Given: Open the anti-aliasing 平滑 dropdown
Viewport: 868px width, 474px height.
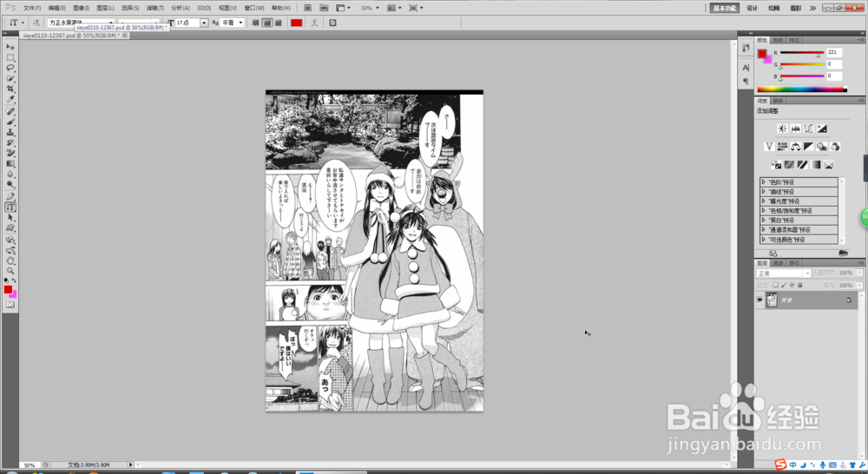Looking at the screenshot, I should 233,23.
